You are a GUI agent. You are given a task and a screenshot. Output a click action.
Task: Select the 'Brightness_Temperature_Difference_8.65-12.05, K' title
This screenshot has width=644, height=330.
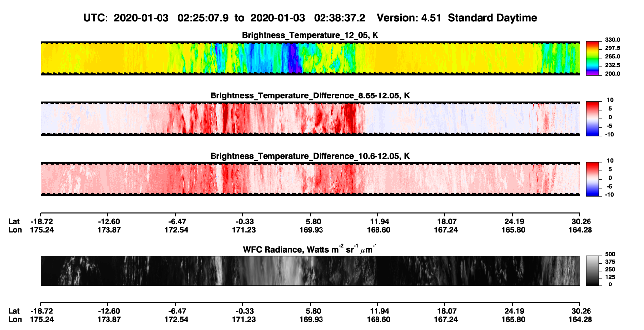click(310, 95)
